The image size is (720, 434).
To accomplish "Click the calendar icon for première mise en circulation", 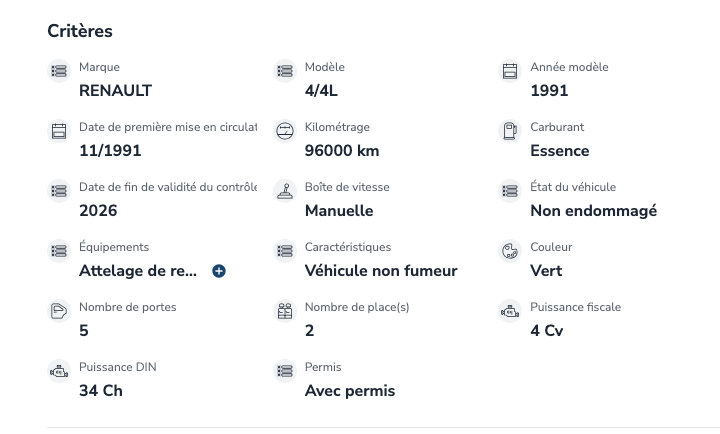I will coord(59,131).
